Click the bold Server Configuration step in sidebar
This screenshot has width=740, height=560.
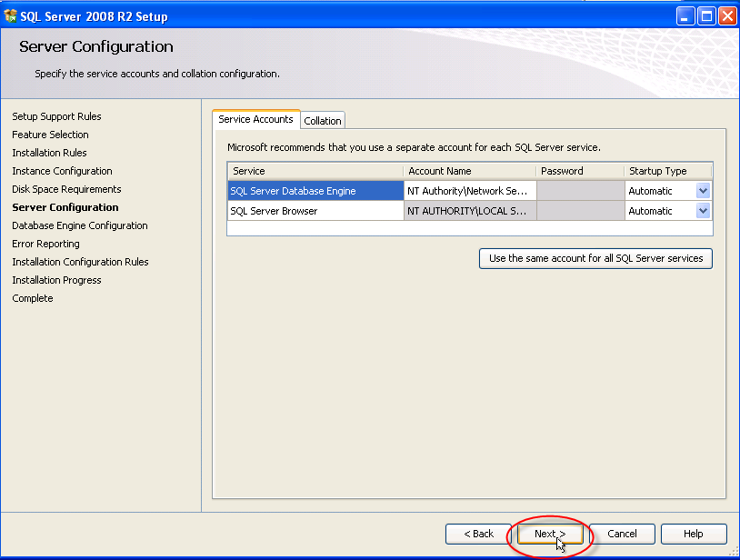[x=65, y=207]
